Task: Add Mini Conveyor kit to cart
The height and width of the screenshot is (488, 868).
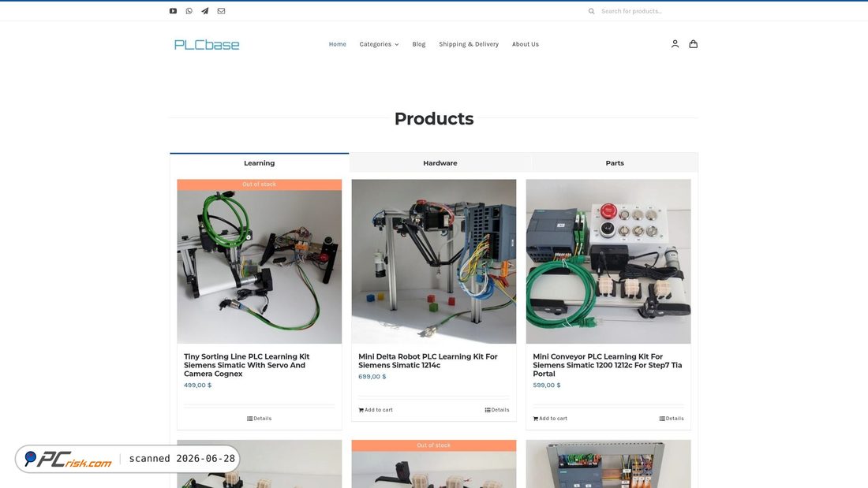Action: coord(550,419)
